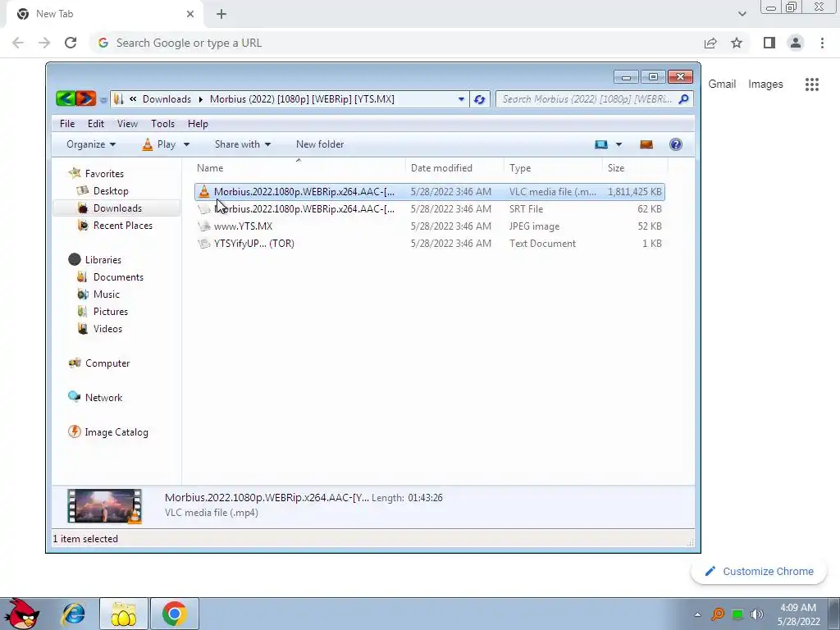Click the folder icon in the address bar
Viewport: 840px width, 630px height.
tap(118, 99)
